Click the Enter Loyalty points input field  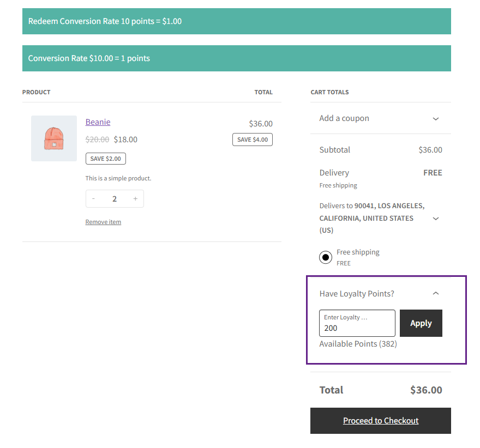tap(357, 324)
